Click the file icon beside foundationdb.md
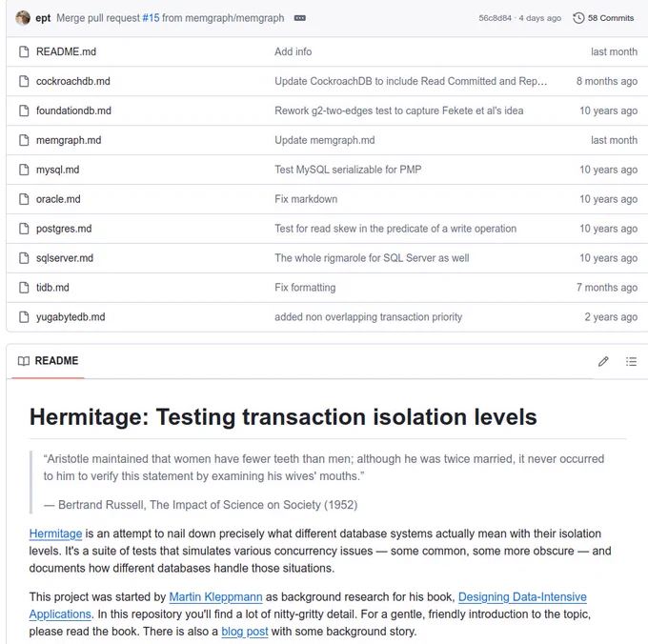Image resolution: width=648 pixels, height=644 pixels. point(24,111)
